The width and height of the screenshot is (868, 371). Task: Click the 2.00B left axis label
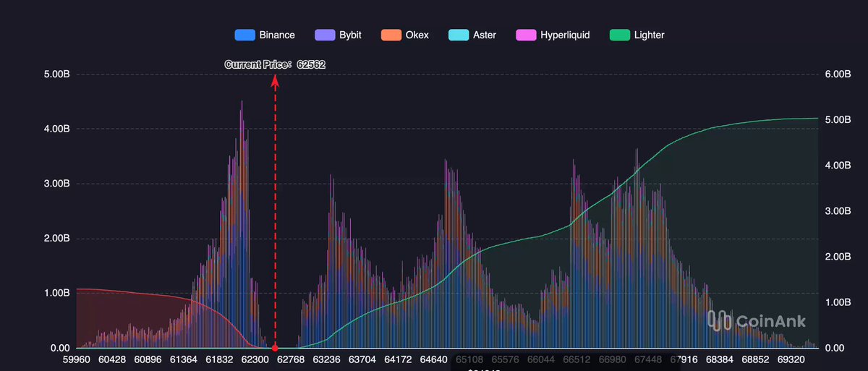click(56, 239)
